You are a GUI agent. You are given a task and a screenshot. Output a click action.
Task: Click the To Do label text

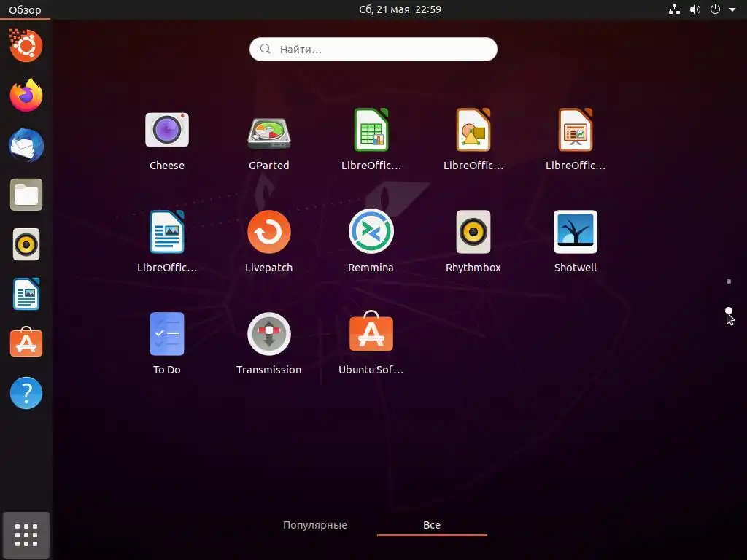[167, 370]
